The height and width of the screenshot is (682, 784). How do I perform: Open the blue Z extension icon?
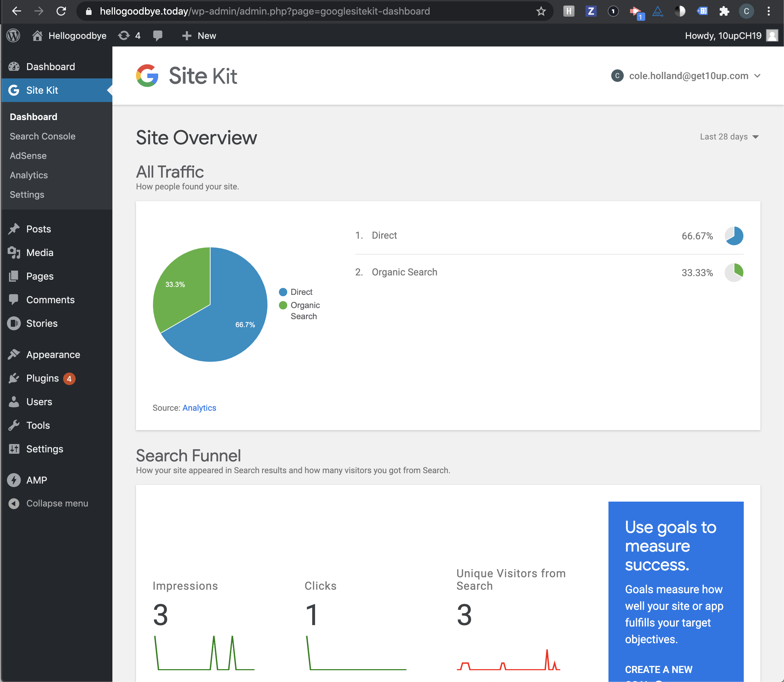pos(591,11)
